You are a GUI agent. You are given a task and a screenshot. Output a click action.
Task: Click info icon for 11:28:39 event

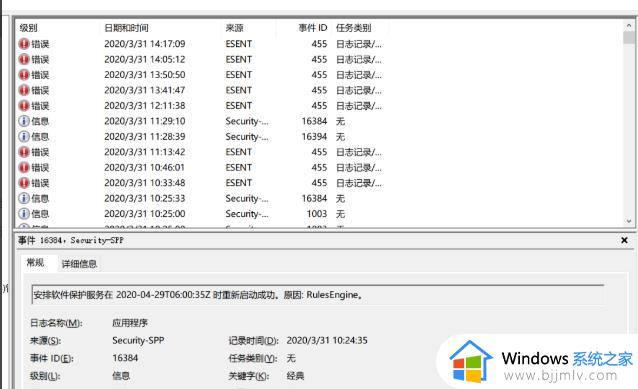point(24,136)
